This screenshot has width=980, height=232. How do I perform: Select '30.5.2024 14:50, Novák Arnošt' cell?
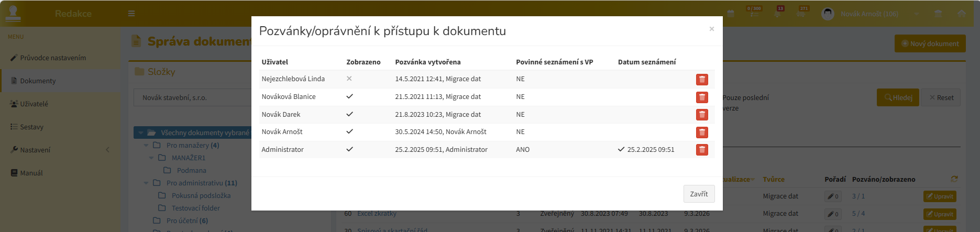[441, 132]
